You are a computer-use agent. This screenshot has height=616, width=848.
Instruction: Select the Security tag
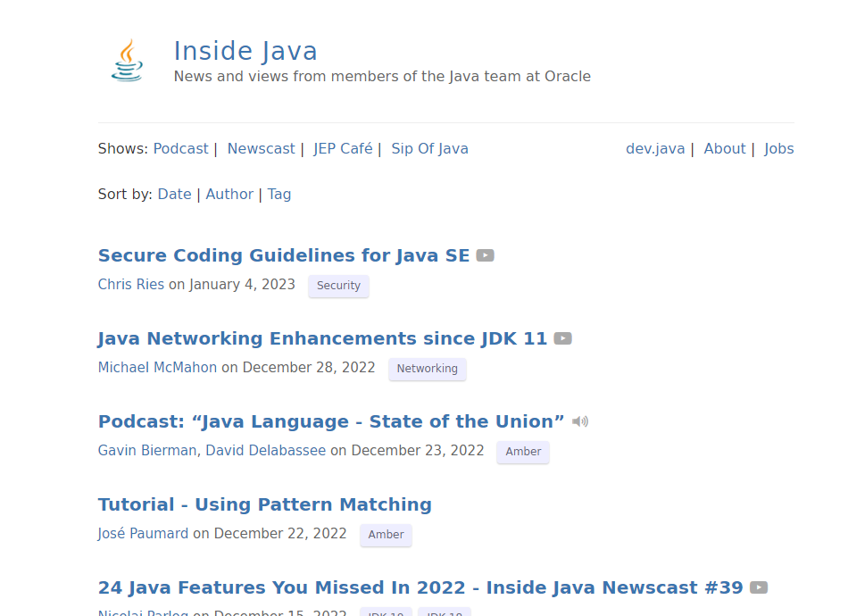click(x=338, y=286)
